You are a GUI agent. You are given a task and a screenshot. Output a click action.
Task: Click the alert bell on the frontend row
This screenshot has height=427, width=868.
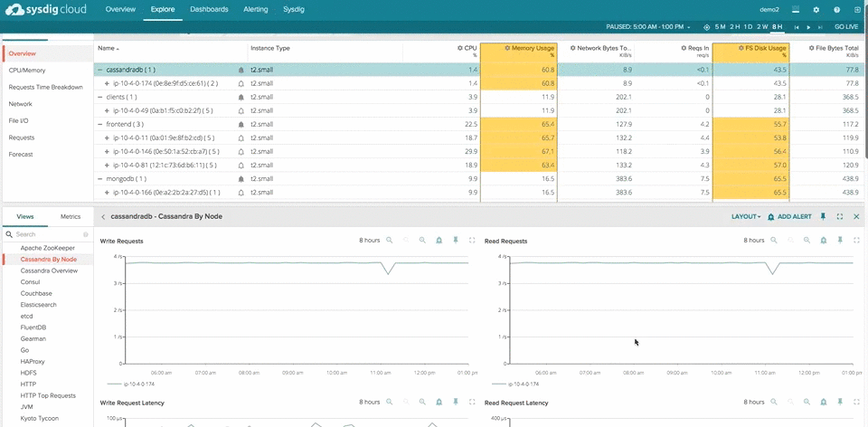click(241, 125)
